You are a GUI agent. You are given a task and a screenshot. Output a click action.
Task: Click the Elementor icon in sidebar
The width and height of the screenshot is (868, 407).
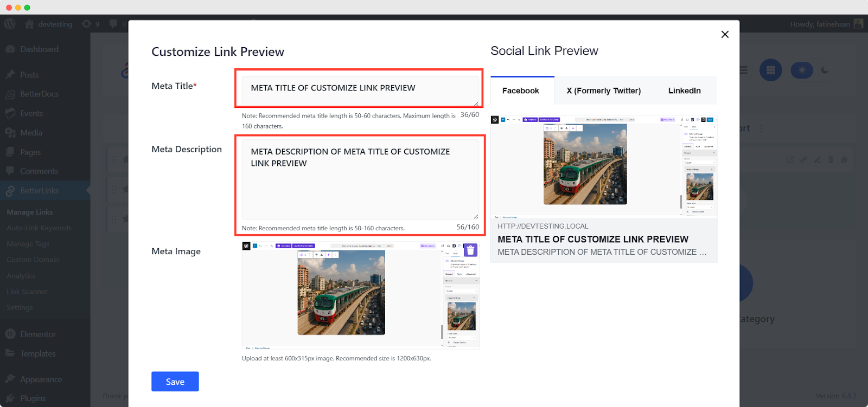pyautogui.click(x=10, y=334)
